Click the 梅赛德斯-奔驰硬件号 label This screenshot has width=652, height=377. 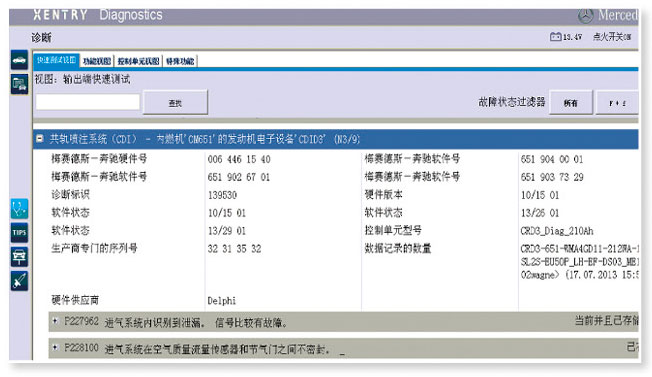99,158
